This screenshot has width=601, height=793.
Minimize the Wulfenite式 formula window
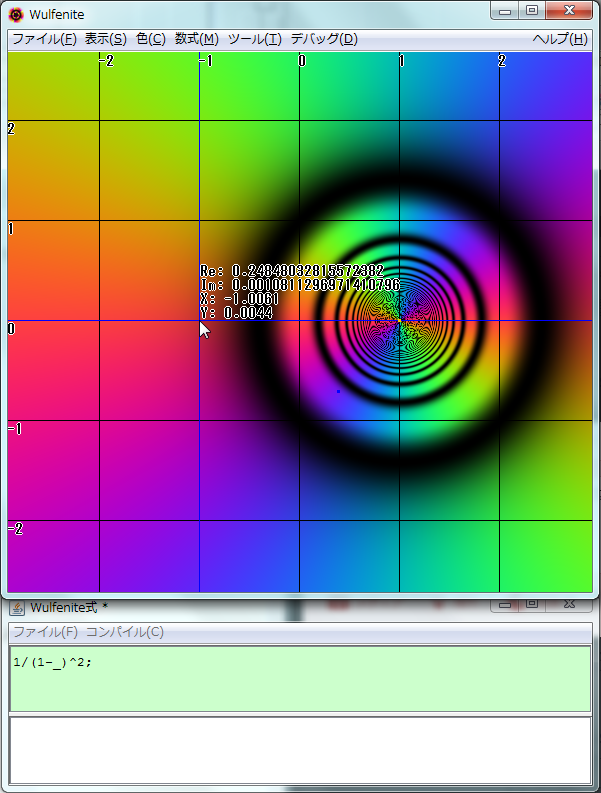tap(508, 603)
